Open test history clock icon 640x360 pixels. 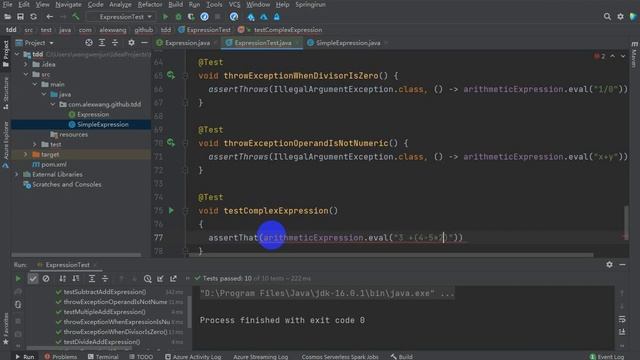click(147, 278)
